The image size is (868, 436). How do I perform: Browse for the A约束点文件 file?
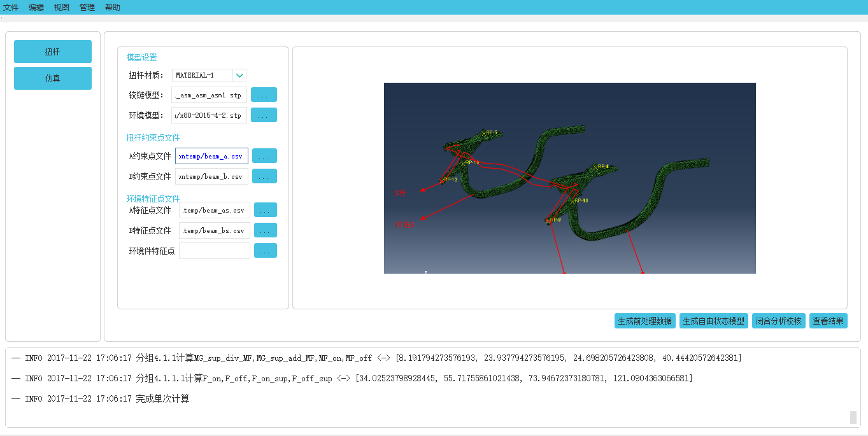(x=264, y=156)
